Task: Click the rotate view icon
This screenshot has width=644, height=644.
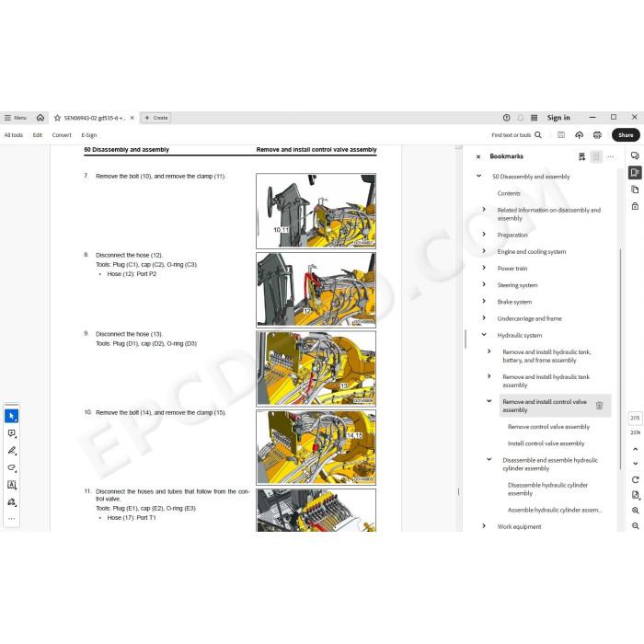Action: [635, 479]
